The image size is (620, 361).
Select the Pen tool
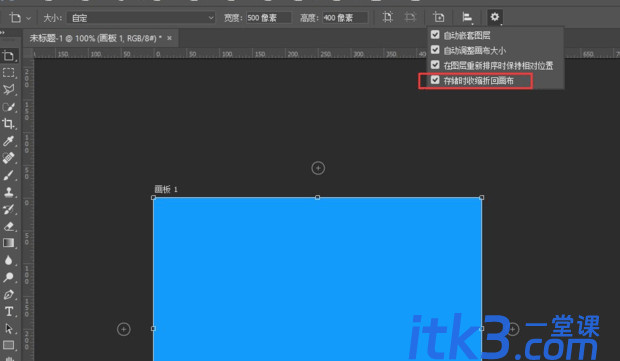pos(8,295)
